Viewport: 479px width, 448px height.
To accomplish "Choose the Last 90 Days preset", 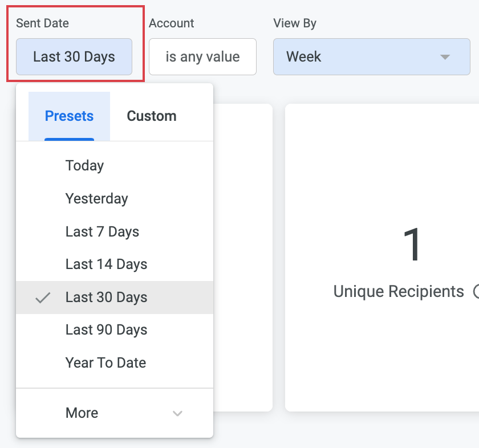I will pyautogui.click(x=106, y=330).
